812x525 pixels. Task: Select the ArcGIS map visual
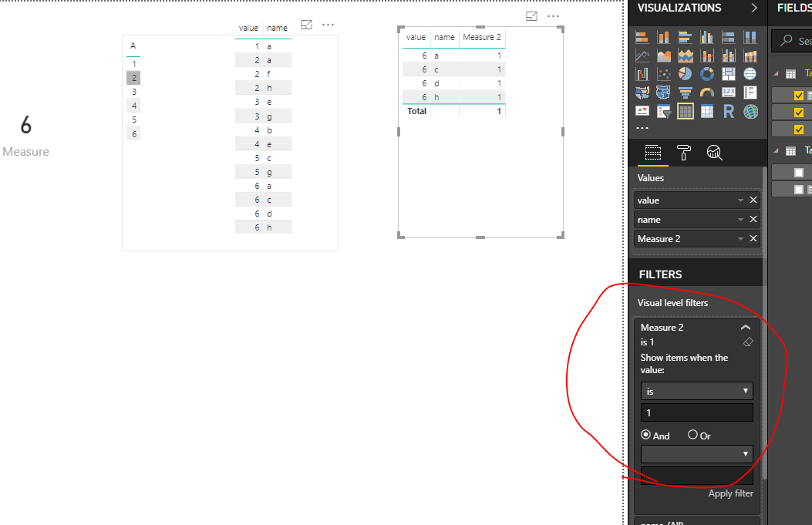[x=750, y=111]
